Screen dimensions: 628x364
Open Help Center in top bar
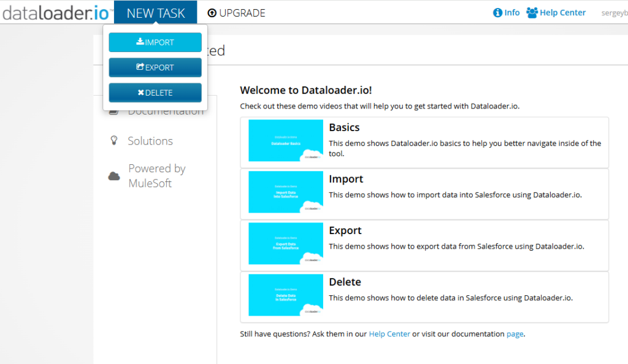[562, 13]
